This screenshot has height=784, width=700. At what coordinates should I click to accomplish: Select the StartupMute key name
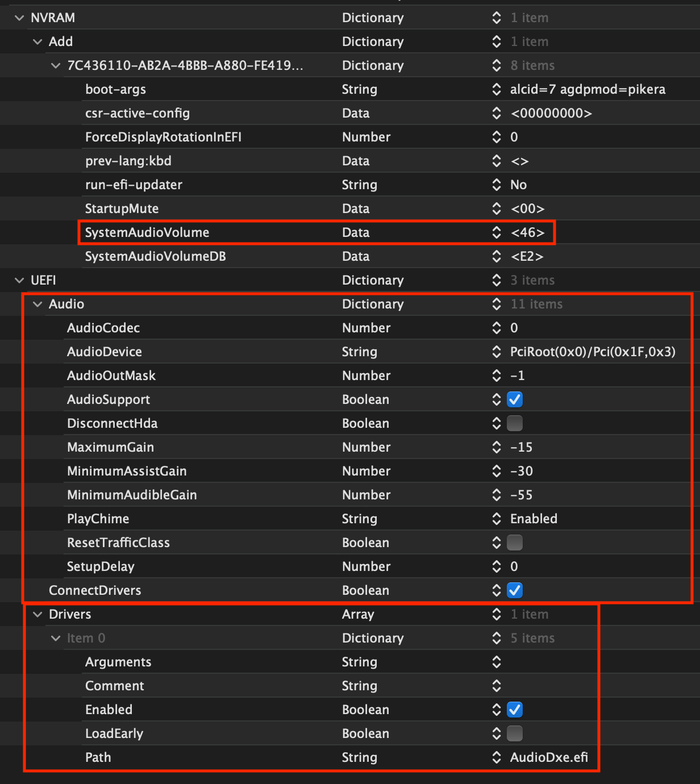122,208
